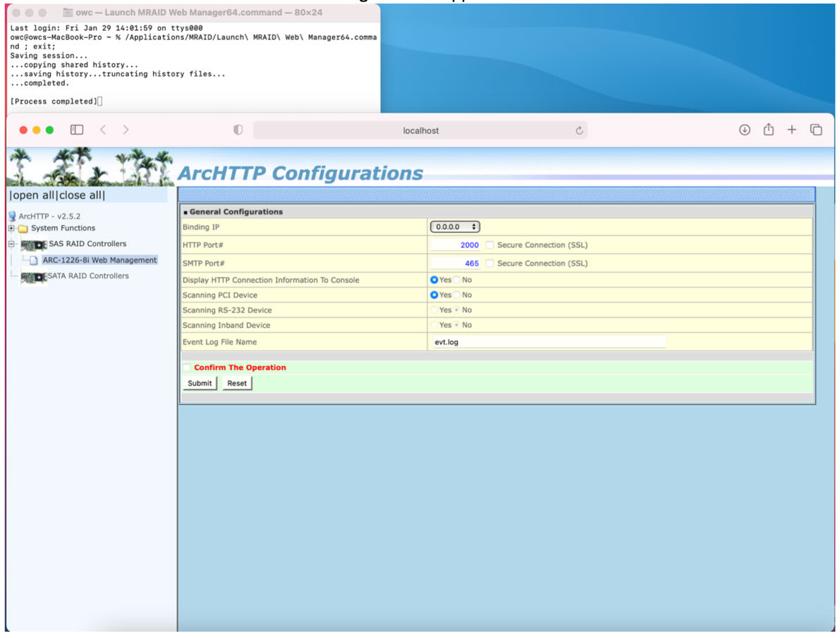The height and width of the screenshot is (638, 840).
Task: Click the privacy shield icon
Action: pyautogui.click(x=238, y=130)
